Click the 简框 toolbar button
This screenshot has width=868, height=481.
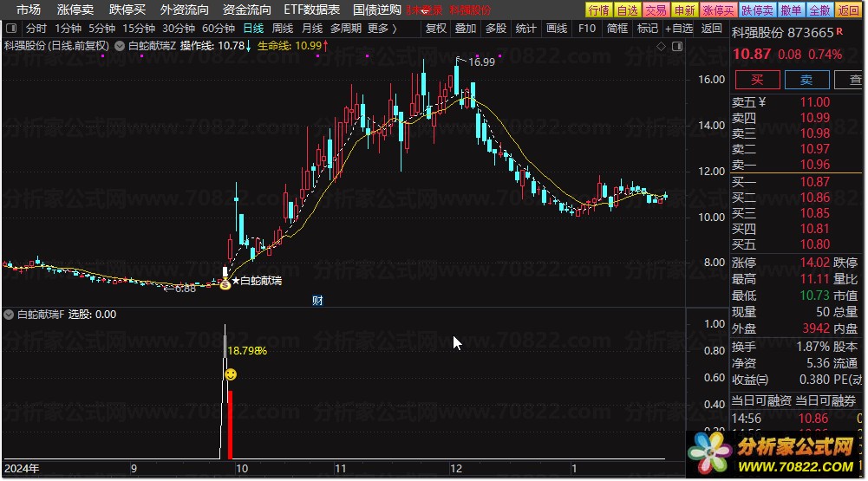click(x=617, y=29)
